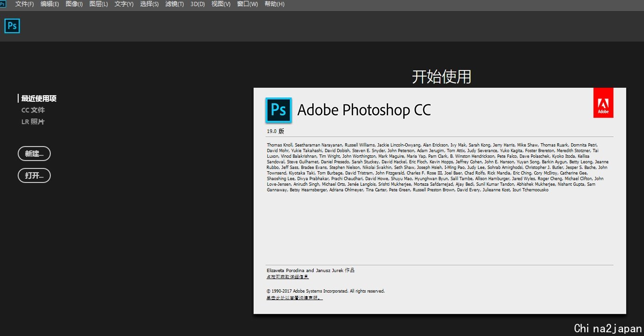Open the 单击此处以查看法律声明 link
Screen dimensions: 644x336
295,298
